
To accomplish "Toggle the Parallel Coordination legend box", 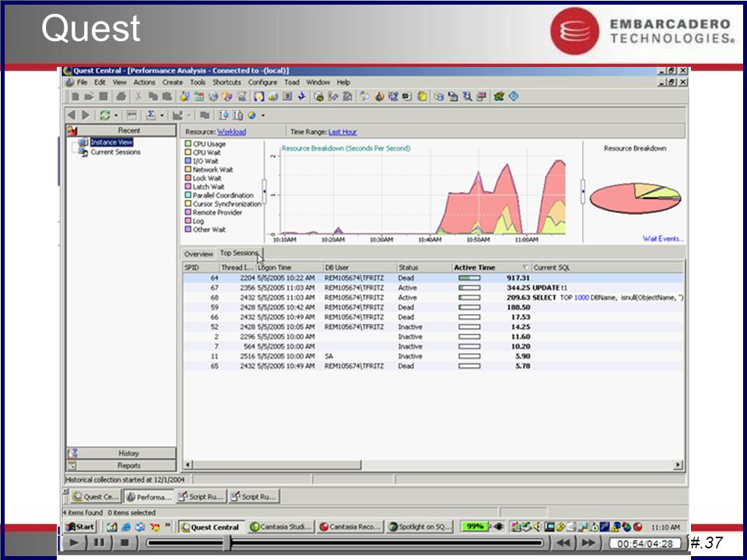I will [188, 195].
